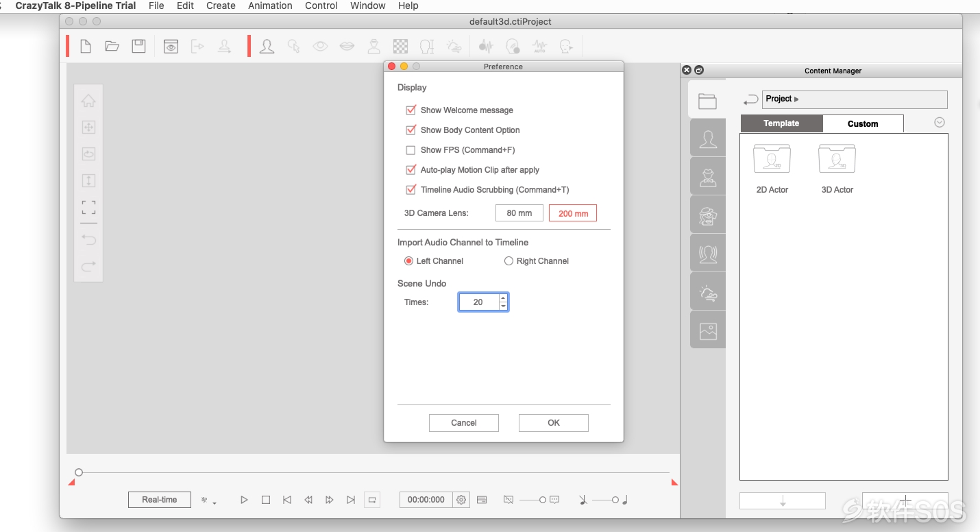Open the File menu
The height and width of the screenshot is (532, 980).
(156, 5)
